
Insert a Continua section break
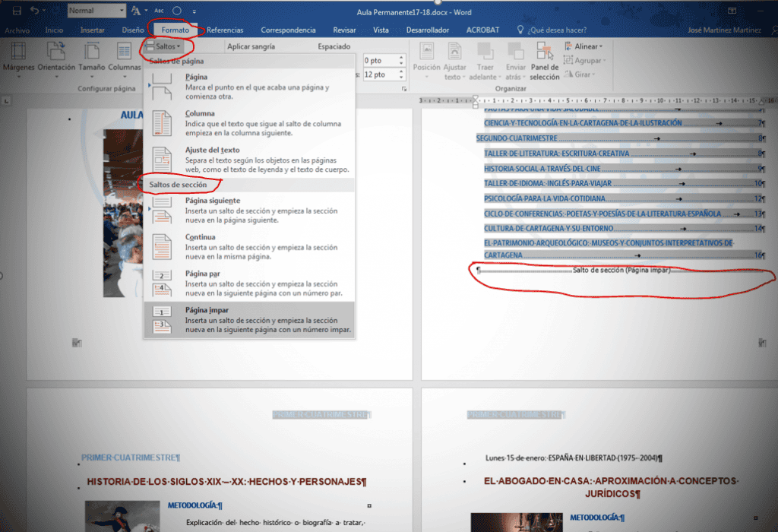[249, 247]
